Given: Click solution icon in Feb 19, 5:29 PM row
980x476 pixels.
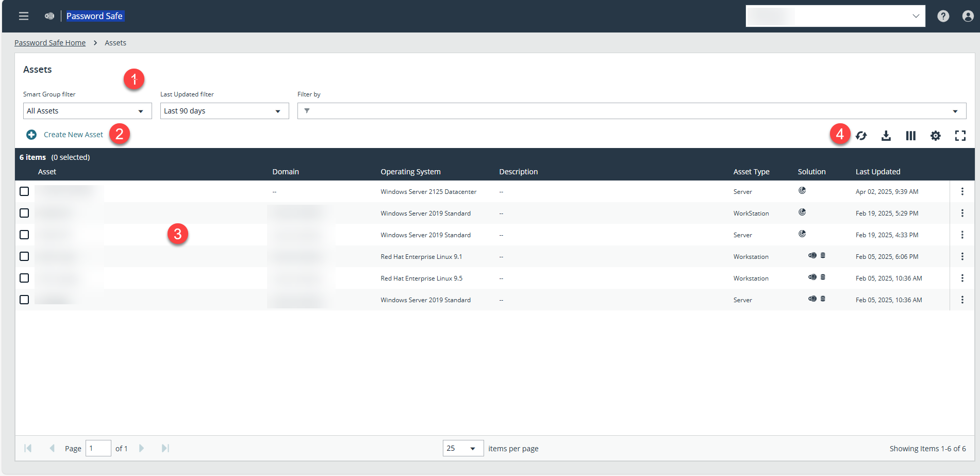Looking at the screenshot, I should 802,212.
